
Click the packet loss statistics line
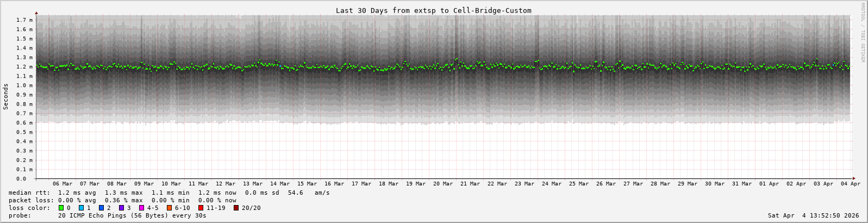coord(122,200)
